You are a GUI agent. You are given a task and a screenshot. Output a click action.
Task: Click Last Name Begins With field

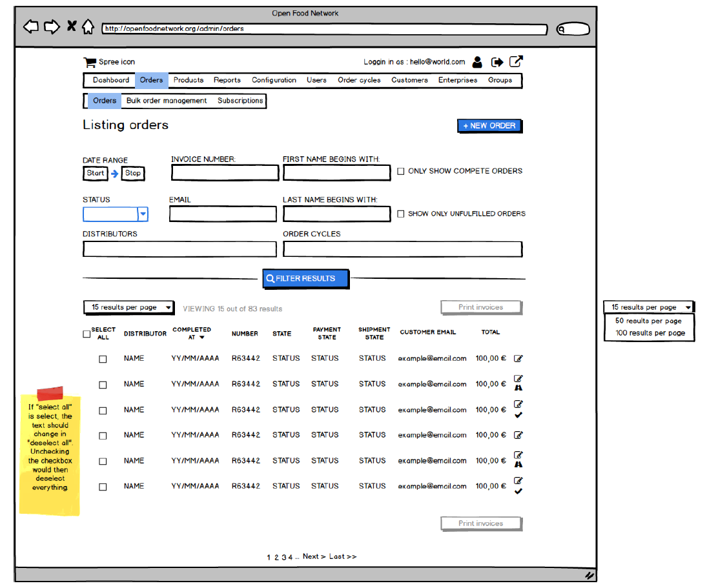337,214
